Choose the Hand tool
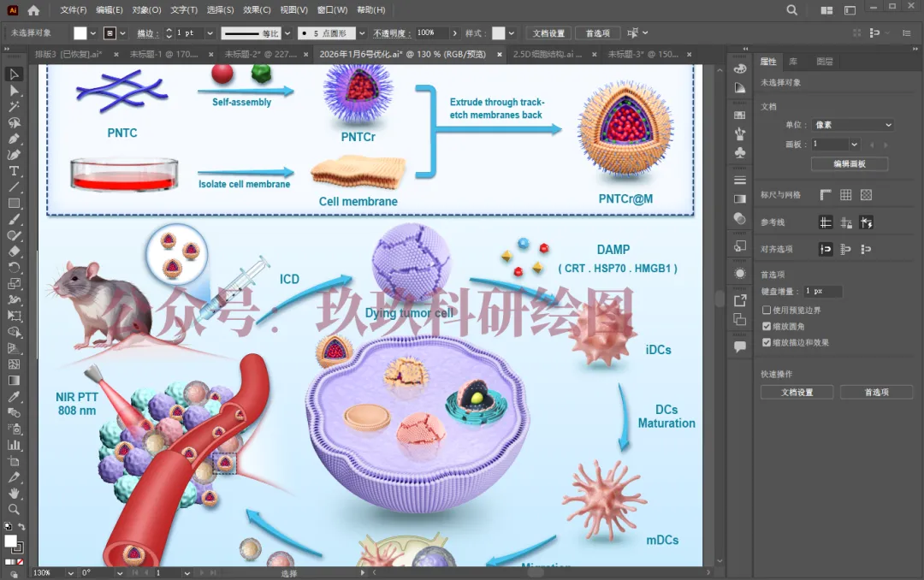Image resolution: width=924 pixels, height=580 pixels. [14, 494]
